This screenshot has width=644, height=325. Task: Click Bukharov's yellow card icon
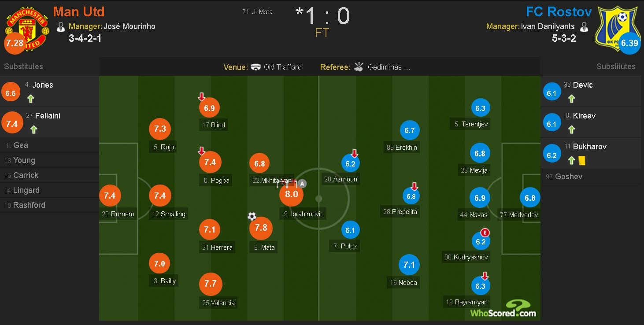(x=581, y=161)
